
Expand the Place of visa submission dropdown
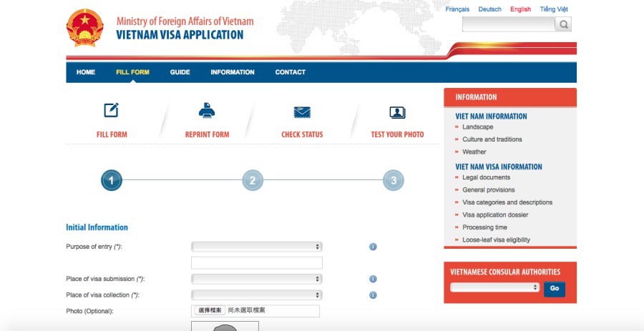point(256,279)
